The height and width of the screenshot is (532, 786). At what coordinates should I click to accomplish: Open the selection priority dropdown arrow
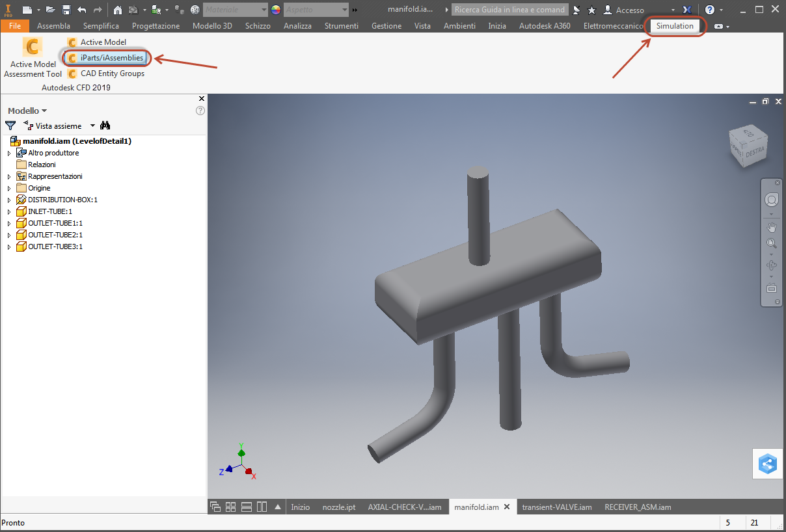[167, 10]
